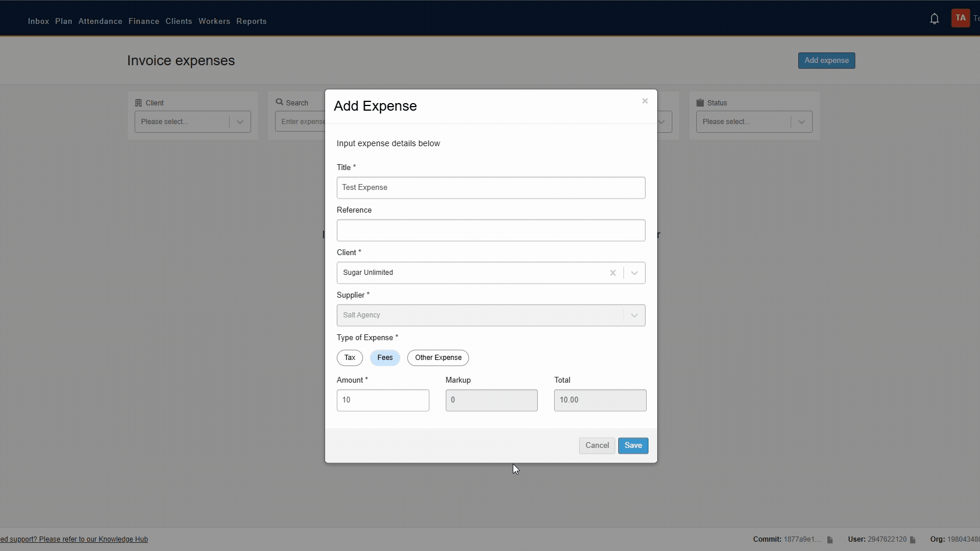
Task: Click the grid icon beside the Client filter
Action: click(139, 103)
